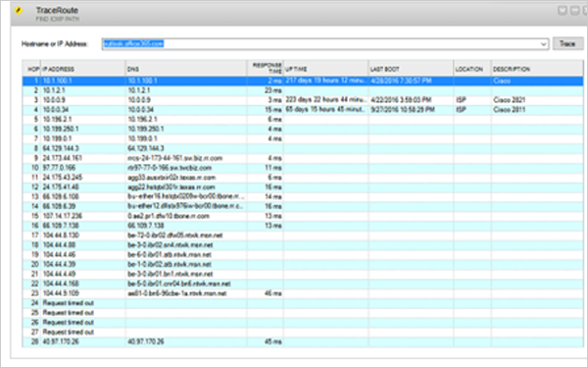
Task: Click the 46 ms response time on hop 23
Action: click(x=273, y=293)
